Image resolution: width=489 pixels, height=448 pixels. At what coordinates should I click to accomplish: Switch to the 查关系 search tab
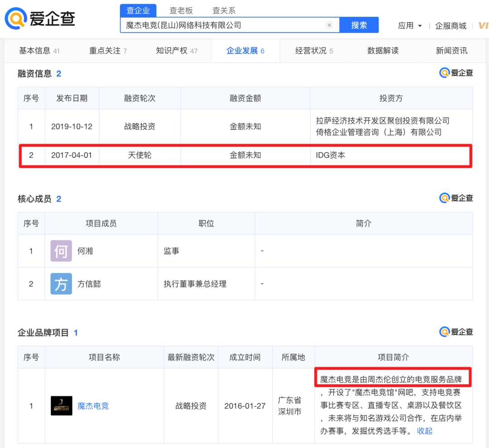224,10
